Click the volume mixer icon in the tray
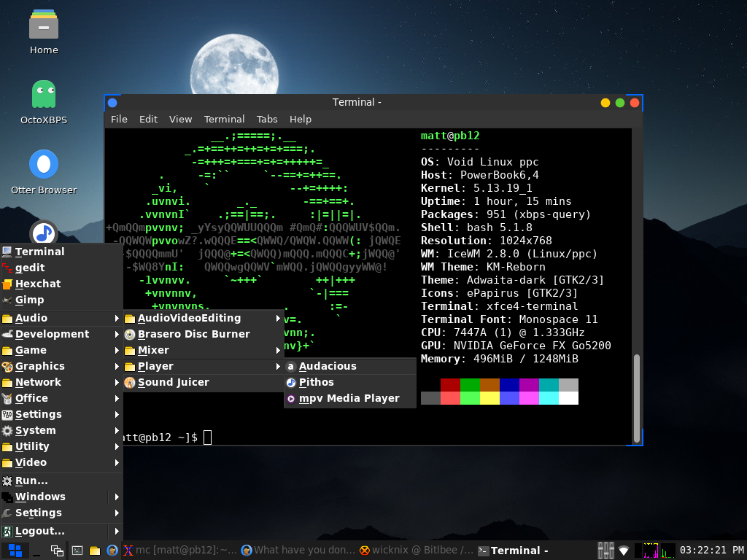 605,551
